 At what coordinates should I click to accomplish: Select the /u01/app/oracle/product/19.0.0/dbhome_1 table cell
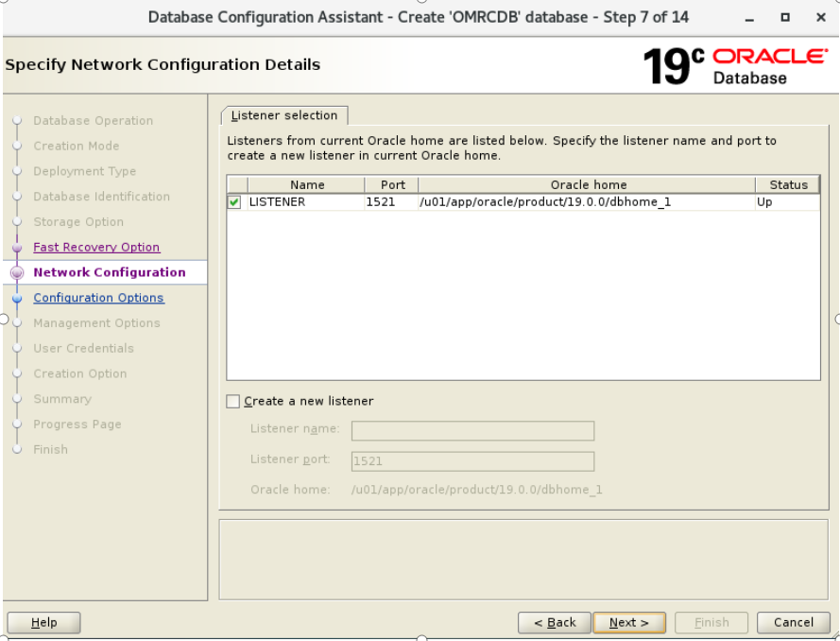[x=587, y=202]
